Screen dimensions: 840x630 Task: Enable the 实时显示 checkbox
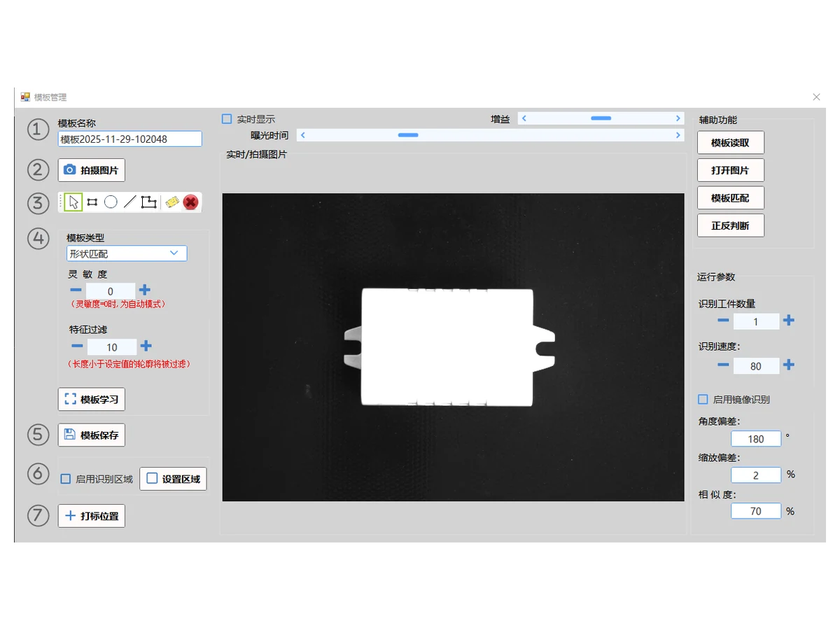click(227, 119)
